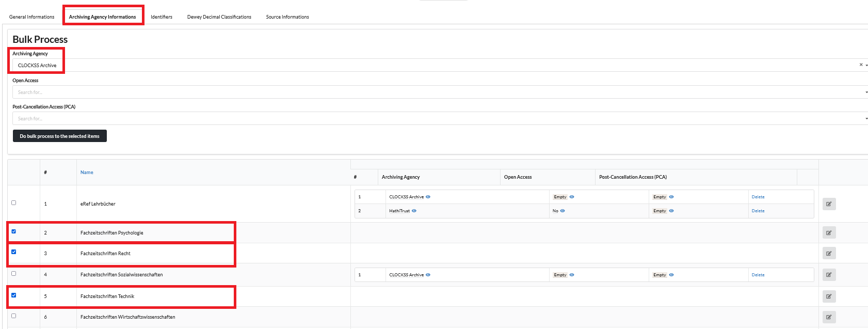Edit the Fachzeitschriften Technik row
Screen dimensions: 868x329
pyautogui.click(x=829, y=296)
